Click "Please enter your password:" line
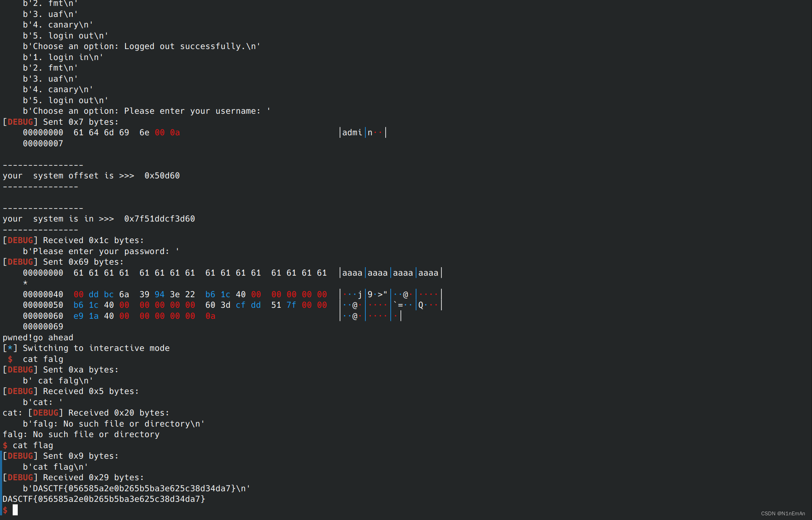The image size is (812, 520). [101, 251]
